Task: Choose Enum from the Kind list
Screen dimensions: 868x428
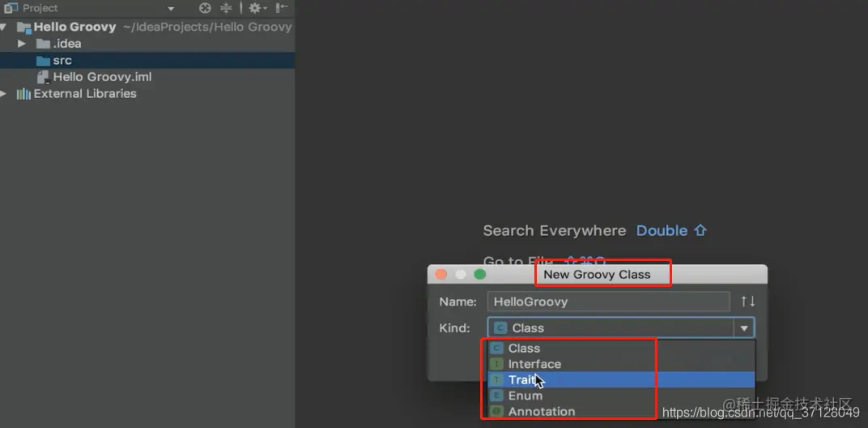Action: click(x=620, y=396)
